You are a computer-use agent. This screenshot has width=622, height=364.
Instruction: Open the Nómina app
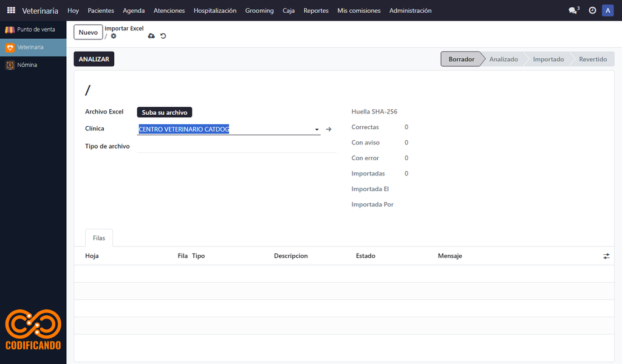(33, 65)
